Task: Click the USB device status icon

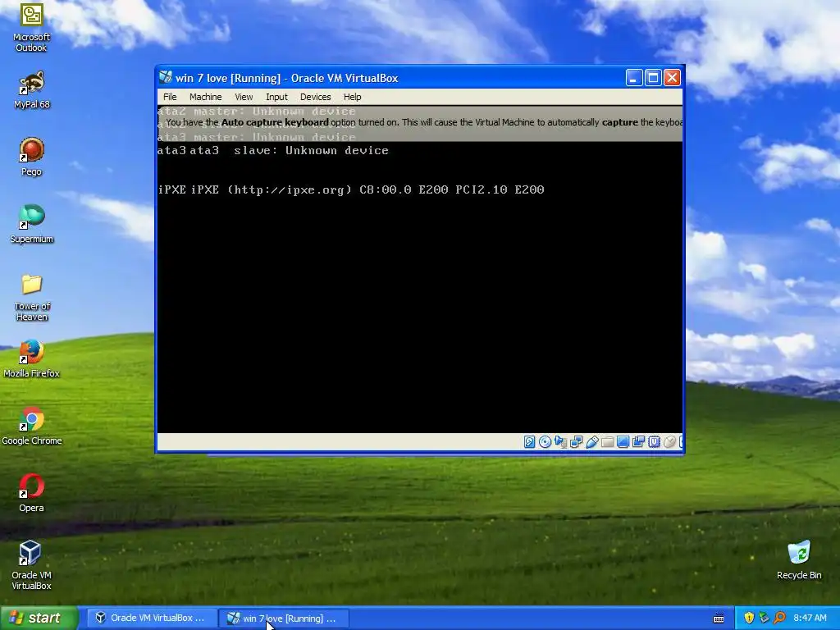Action: (592, 442)
